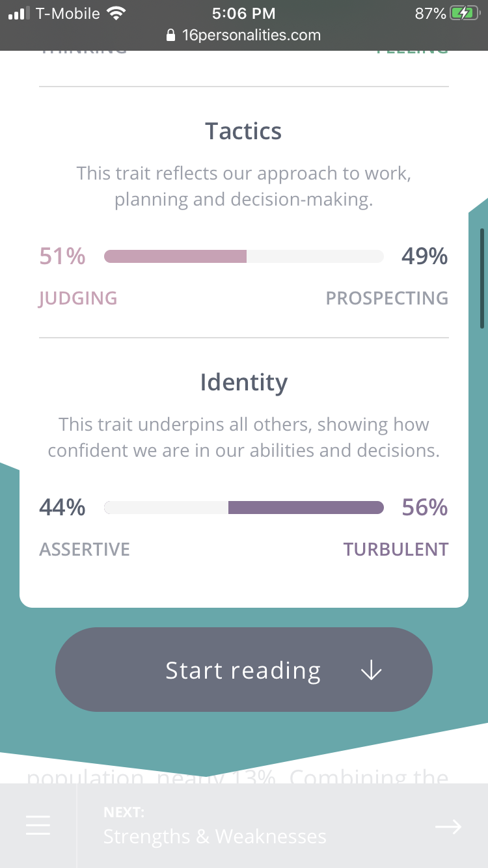
Task: Open the hamburger menu icon
Action: click(x=38, y=826)
